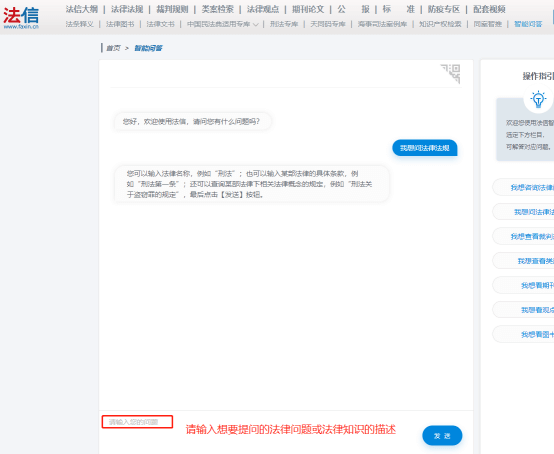Open the 法律图书 link
This screenshot has height=454, width=554.
point(120,24)
